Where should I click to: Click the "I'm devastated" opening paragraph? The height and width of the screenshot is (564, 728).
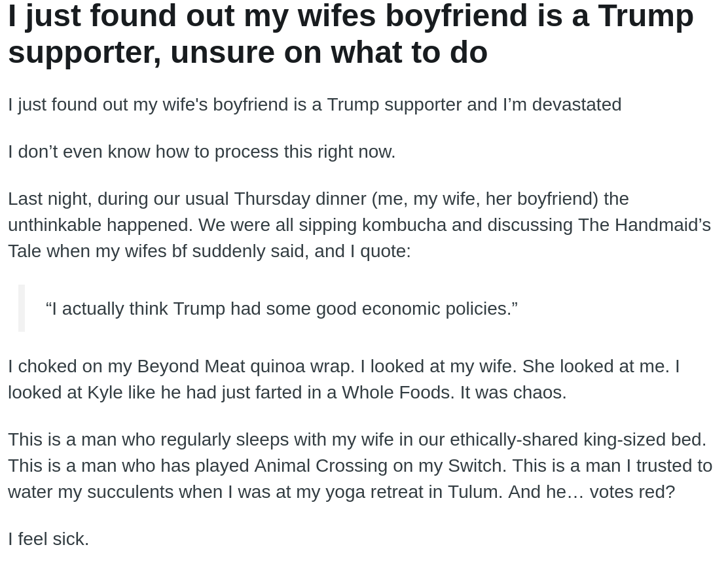coord(314,105)
